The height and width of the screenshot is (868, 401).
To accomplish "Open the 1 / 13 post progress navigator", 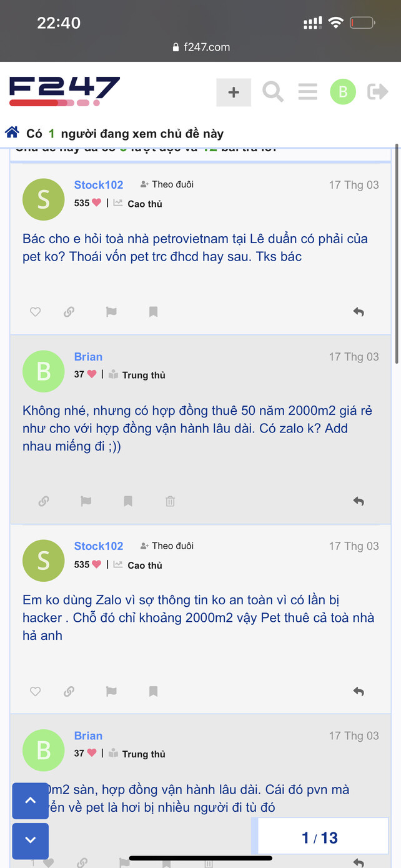I will (x=319, y=838).
